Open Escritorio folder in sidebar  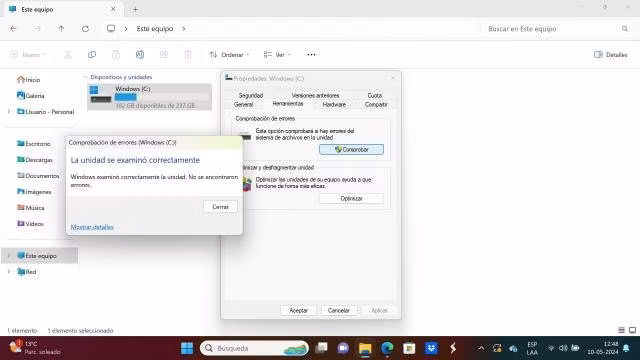pyautogui.click(x=34, y=144)
